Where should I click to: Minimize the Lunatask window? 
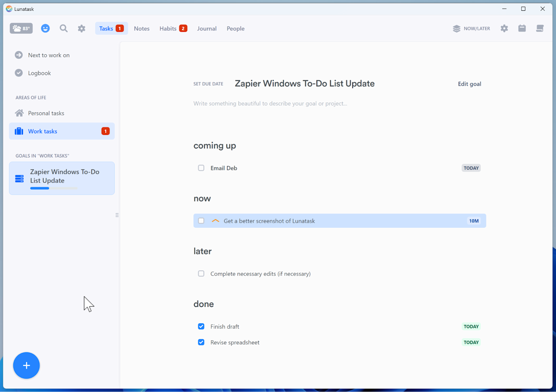[504, 9]
